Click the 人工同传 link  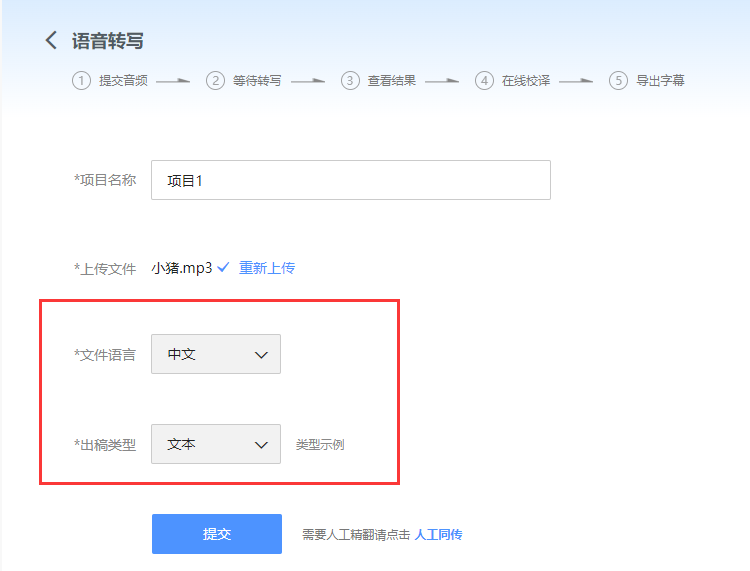(438, 535)
